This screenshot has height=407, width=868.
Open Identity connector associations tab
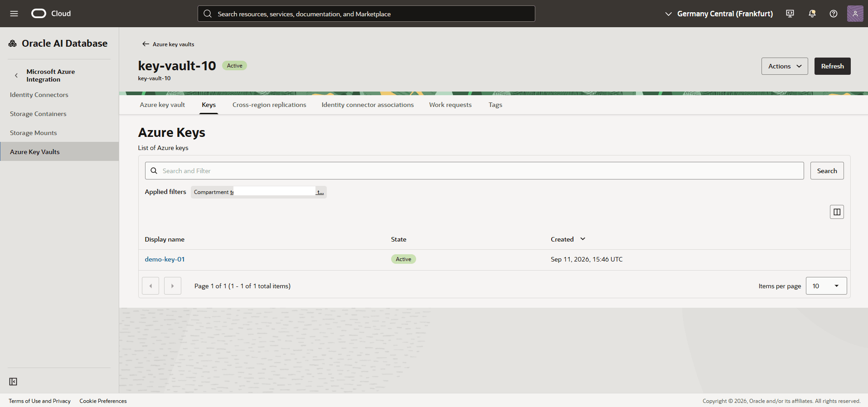[368, 105]
